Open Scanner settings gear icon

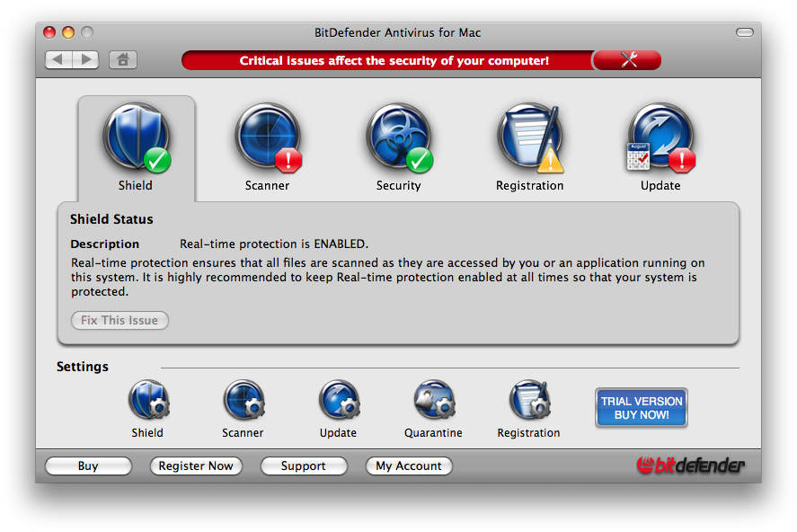[244, 400]
